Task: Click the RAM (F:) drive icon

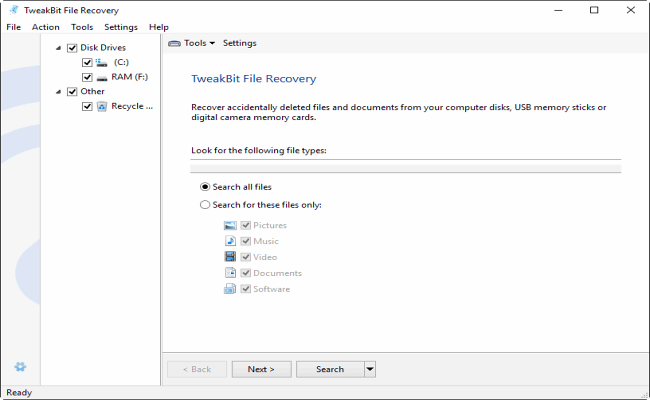Action: (x=102, y=78)
